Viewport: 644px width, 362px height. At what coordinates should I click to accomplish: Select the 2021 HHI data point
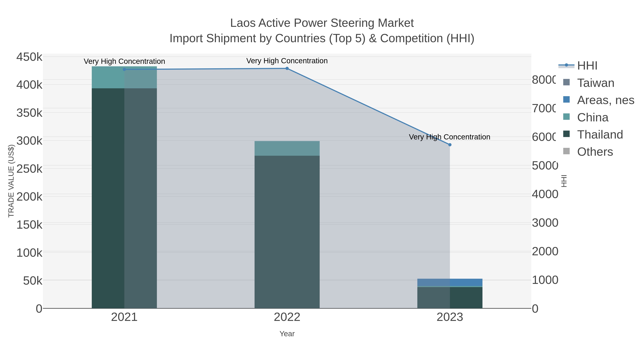click(x=124, y=70)
